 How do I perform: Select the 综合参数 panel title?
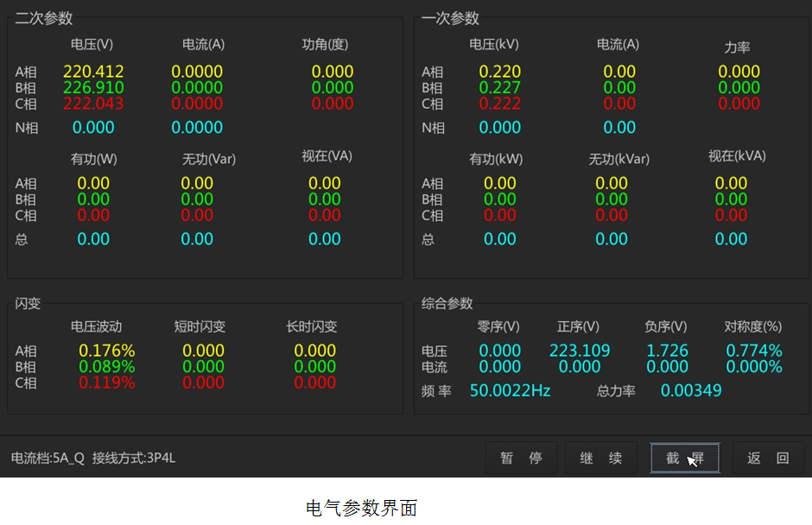(447, 304)
